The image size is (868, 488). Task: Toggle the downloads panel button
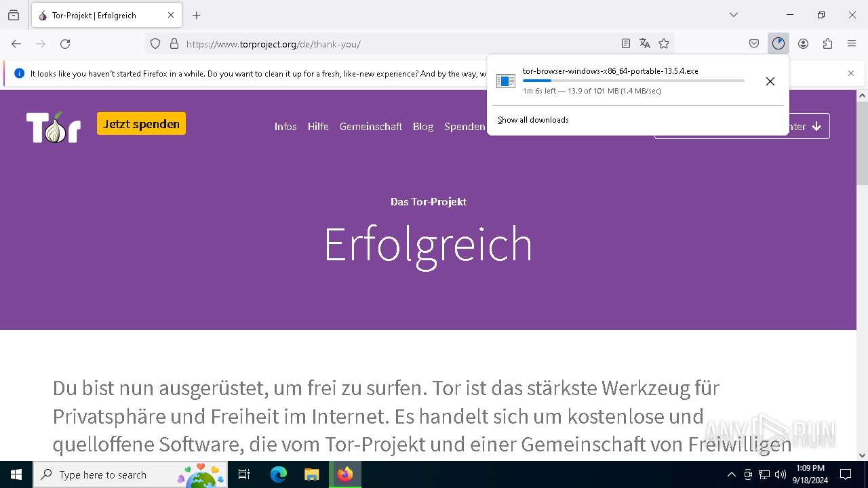(778, 44)
